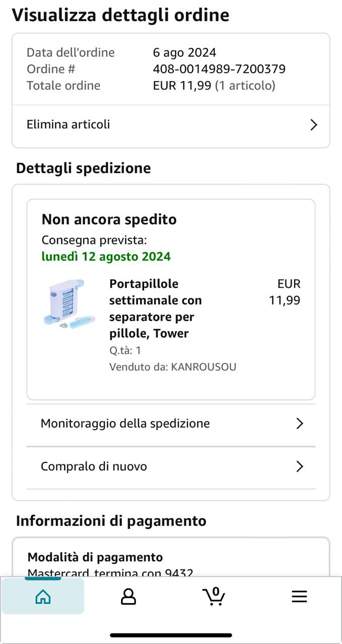Tap the Home icon in bottom bar
The height and width of the screenshot is (644, 342).
click(x=43, y=597)
